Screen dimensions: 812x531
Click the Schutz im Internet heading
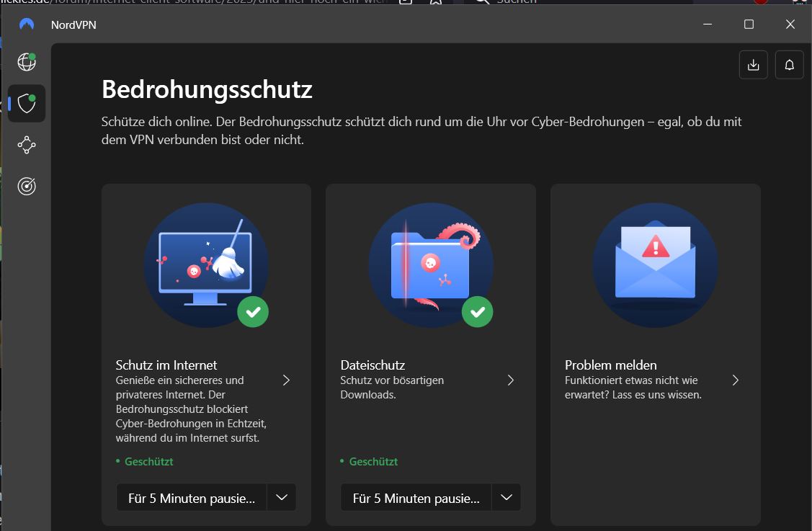pyautogui.click(x=166, y=365)
